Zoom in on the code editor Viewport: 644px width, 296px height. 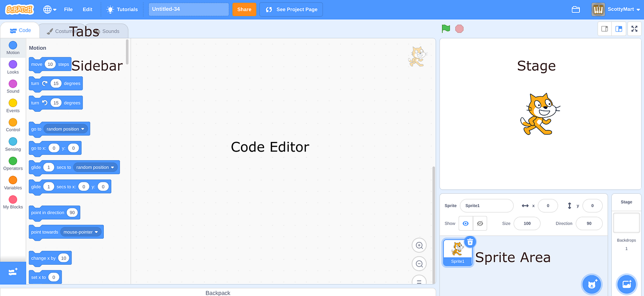click(x=419, y=245)
